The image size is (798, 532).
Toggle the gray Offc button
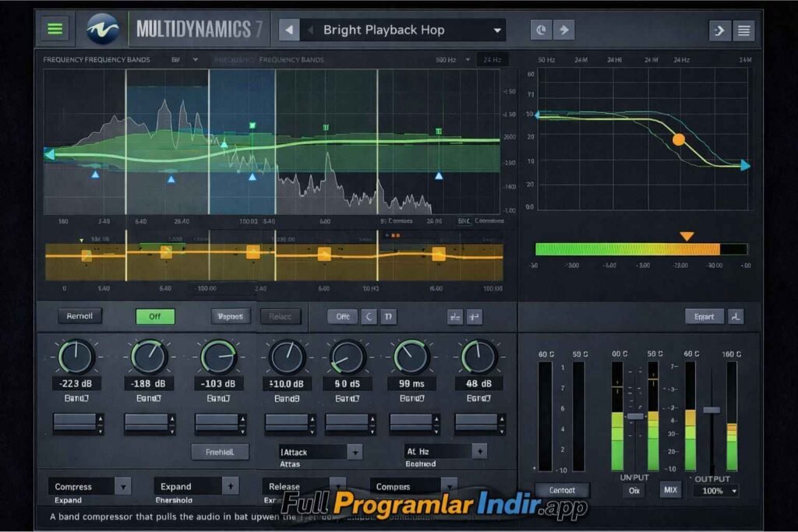342,316
